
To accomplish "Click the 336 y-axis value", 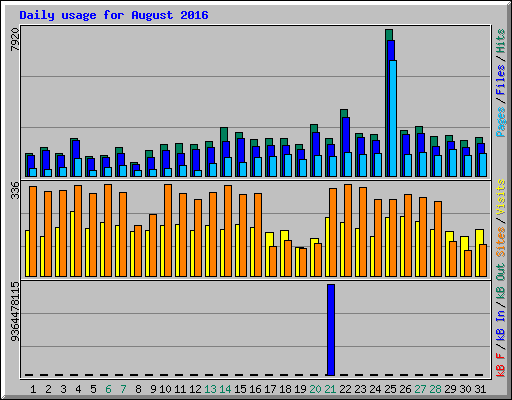I will pyautogui.click(x=15, y=190).
